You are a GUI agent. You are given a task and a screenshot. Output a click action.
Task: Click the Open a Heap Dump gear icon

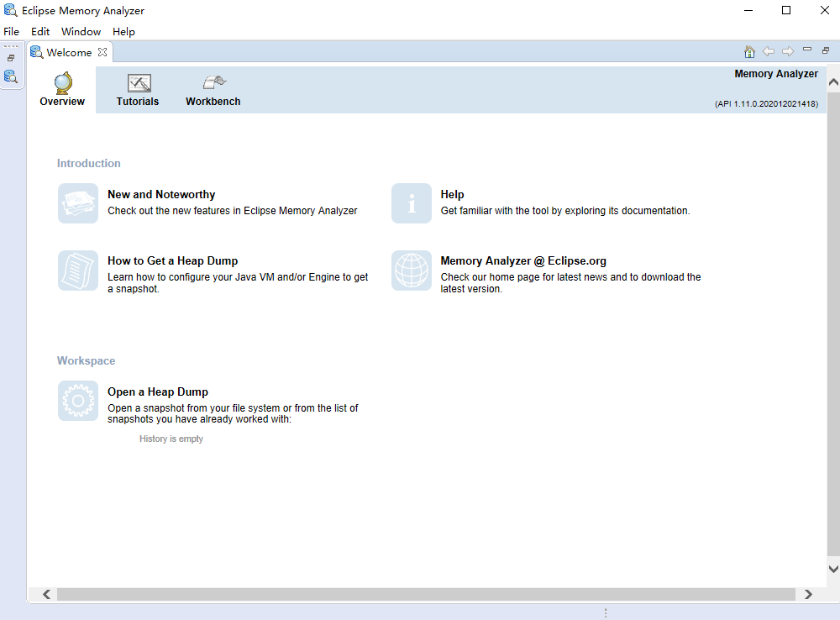click(78, 401)
